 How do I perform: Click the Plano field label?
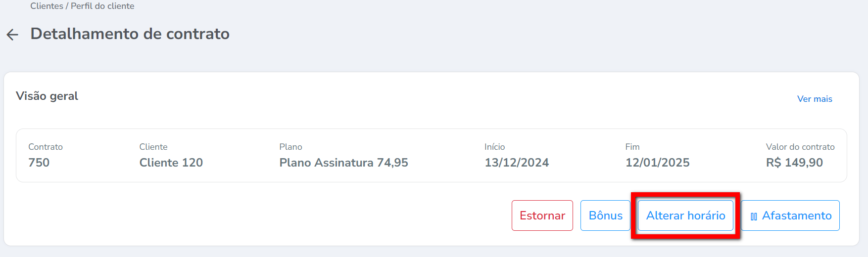tap(290, 147)
